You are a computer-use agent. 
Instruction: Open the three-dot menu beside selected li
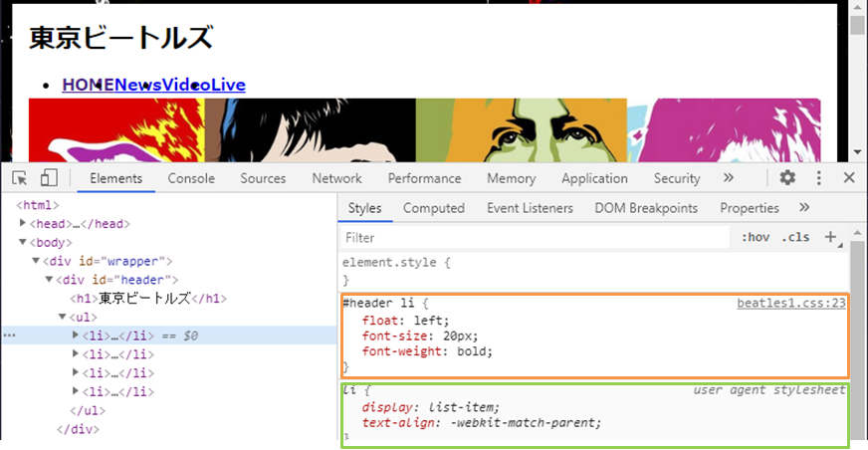pyautogui.click(x=9, y=336)
